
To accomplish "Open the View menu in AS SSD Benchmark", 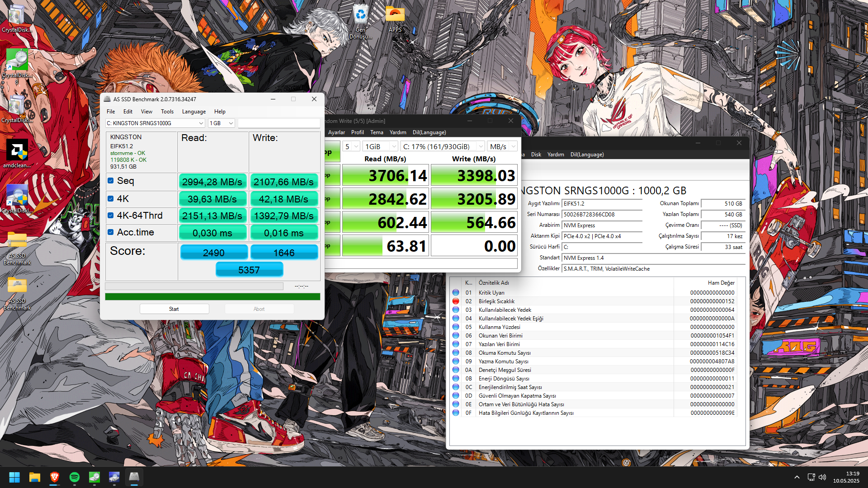I will click(x=146, y=112).
